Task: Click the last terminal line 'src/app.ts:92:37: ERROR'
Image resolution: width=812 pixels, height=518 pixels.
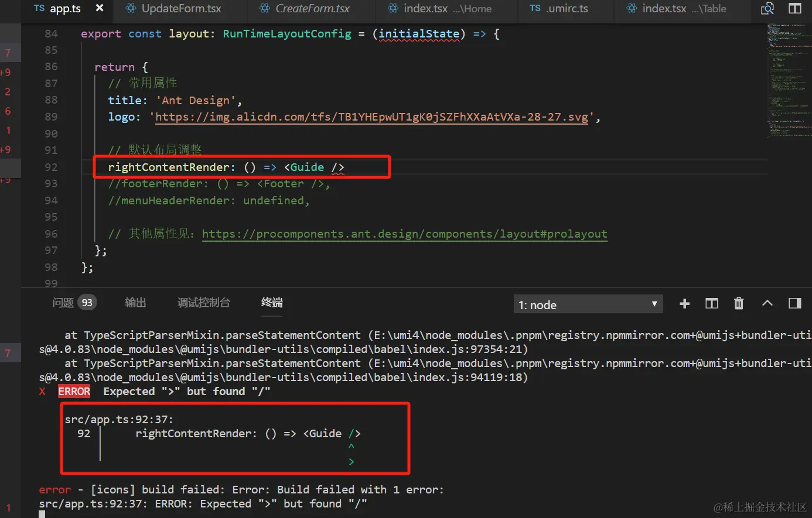Action: point(203,504)
